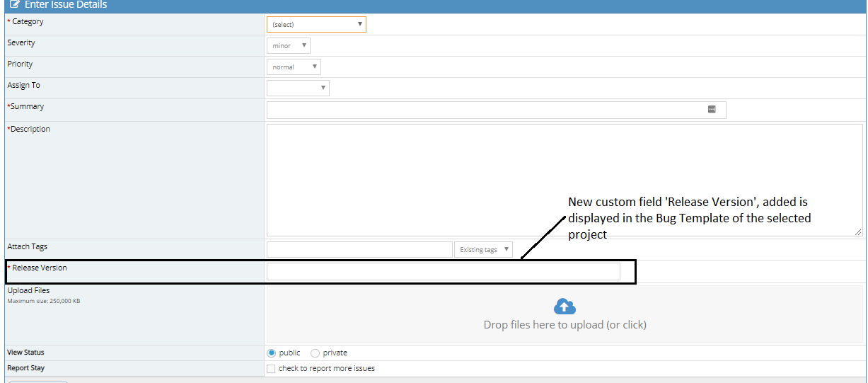This screenshot has height=383, width=868.
Task: Open the Priority dropdown showing normal
Action: [x=294, y=67]
